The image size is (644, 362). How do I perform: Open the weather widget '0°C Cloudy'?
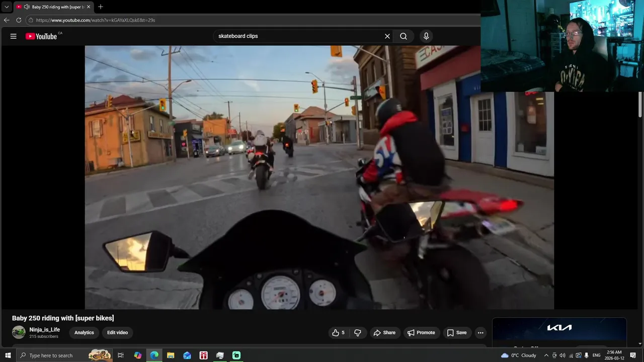pos(519,355)
